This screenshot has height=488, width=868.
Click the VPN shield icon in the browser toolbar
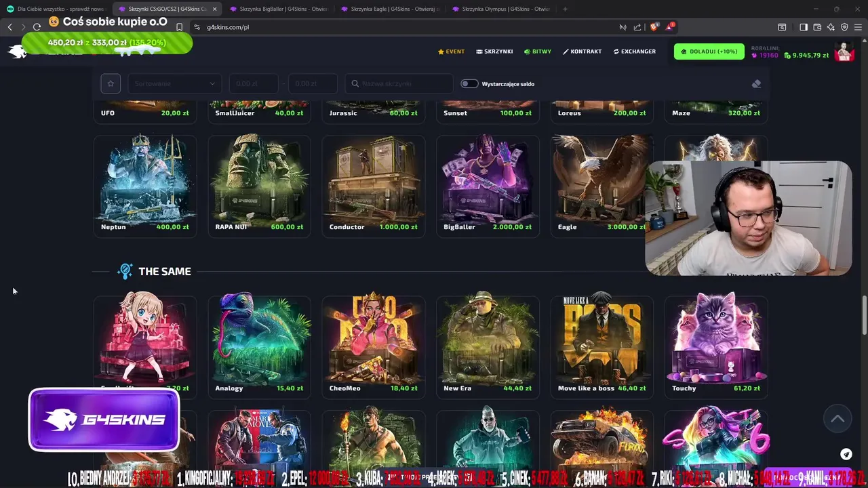tap(844, 27)
